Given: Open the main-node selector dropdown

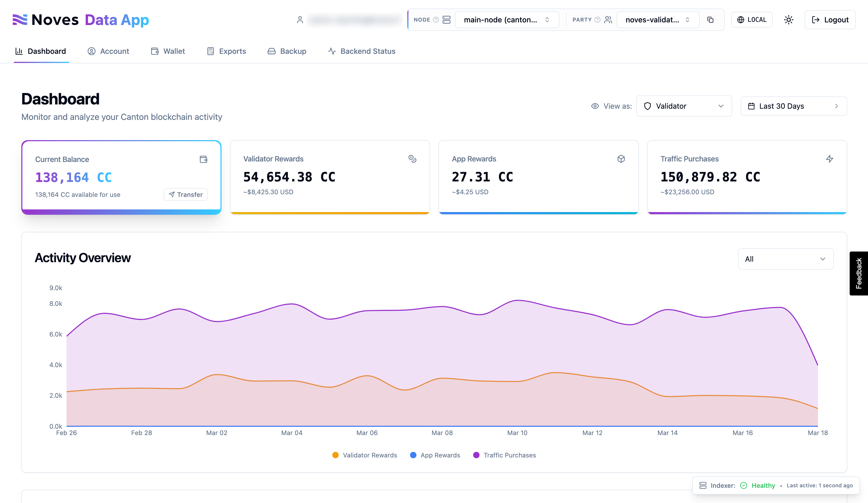Looking at the screenshot, I should (507, 20).
